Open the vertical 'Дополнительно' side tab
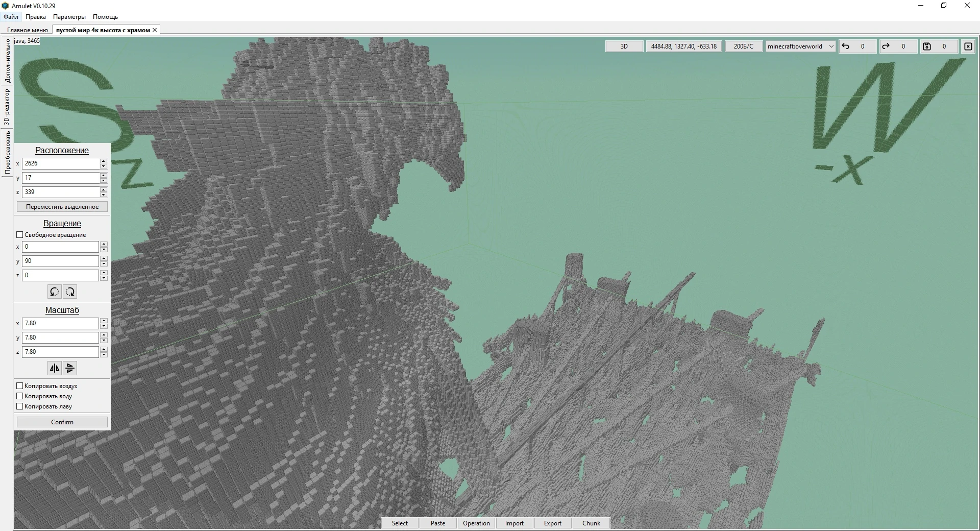 pyautogui.click(x=8, y=61)
